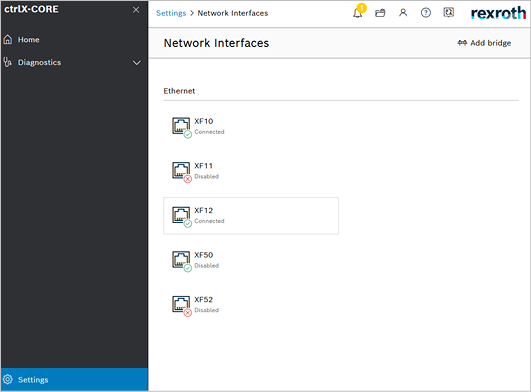
Task: Select Settings in the sidebar
Action: pyautogui.click(x=74, y=379)
